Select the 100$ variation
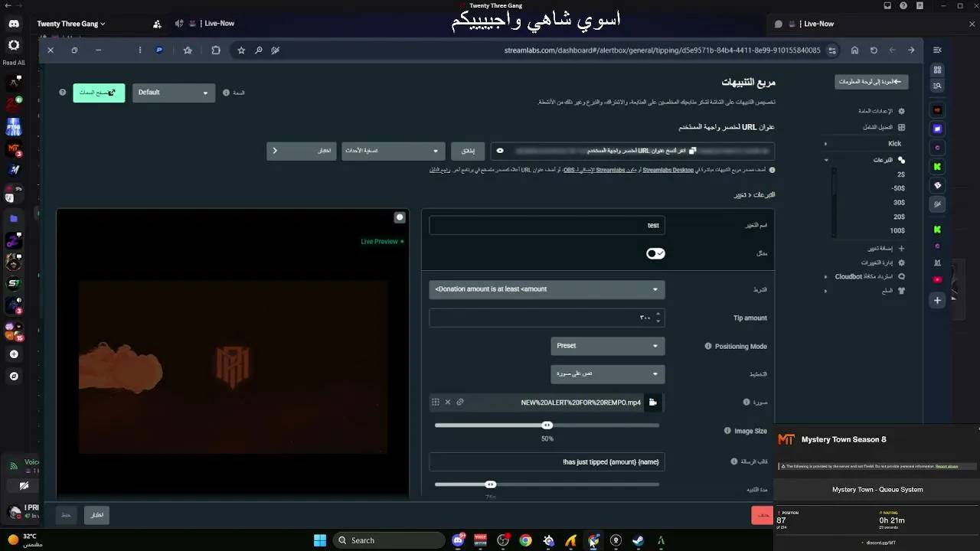Image resolution: width=980 pixels, height=551 pixels. (897, 230)
